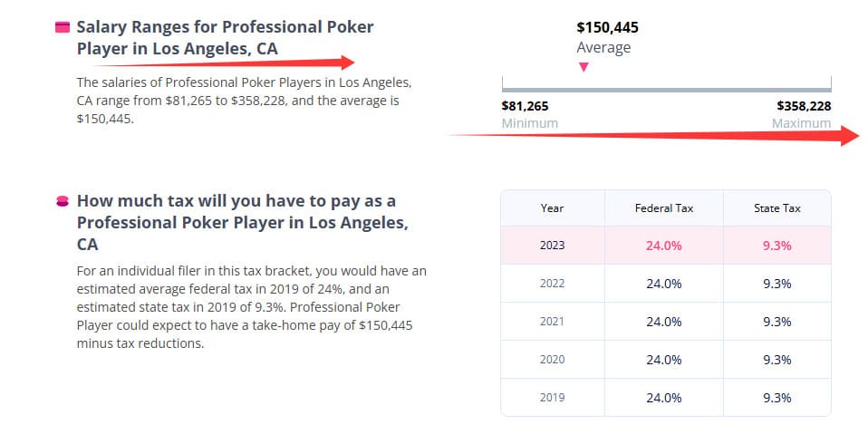Click the stacked coins icon beside tax heading
Screen dimensions: 868x444
tap(63, 201)
